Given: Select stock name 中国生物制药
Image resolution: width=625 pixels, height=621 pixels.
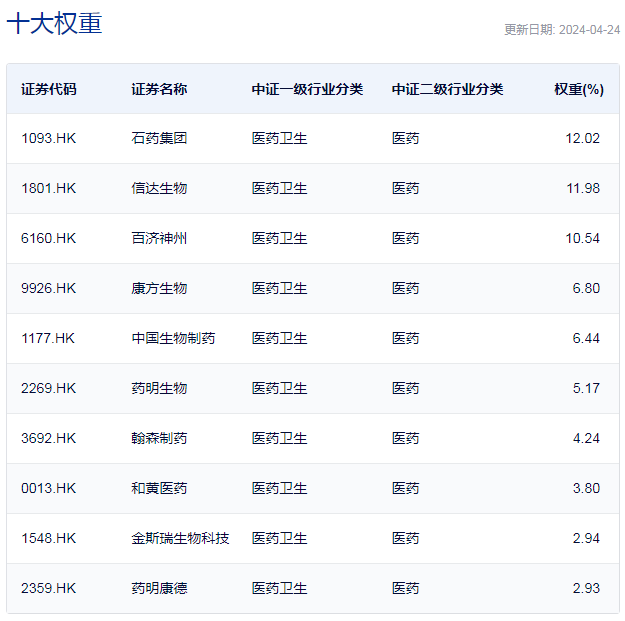Looking at the screenshot, I should coord(173,338).
